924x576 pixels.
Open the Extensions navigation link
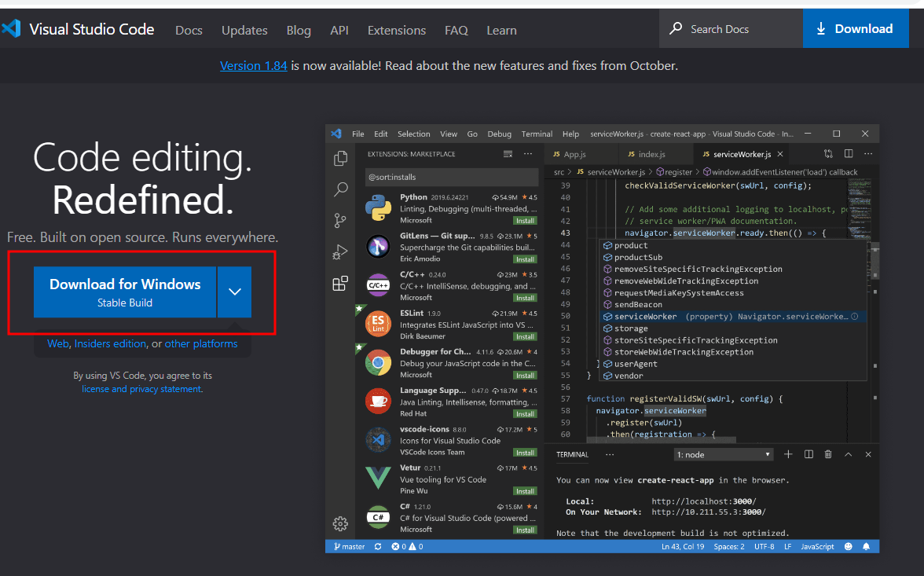[x=397, y=30]
